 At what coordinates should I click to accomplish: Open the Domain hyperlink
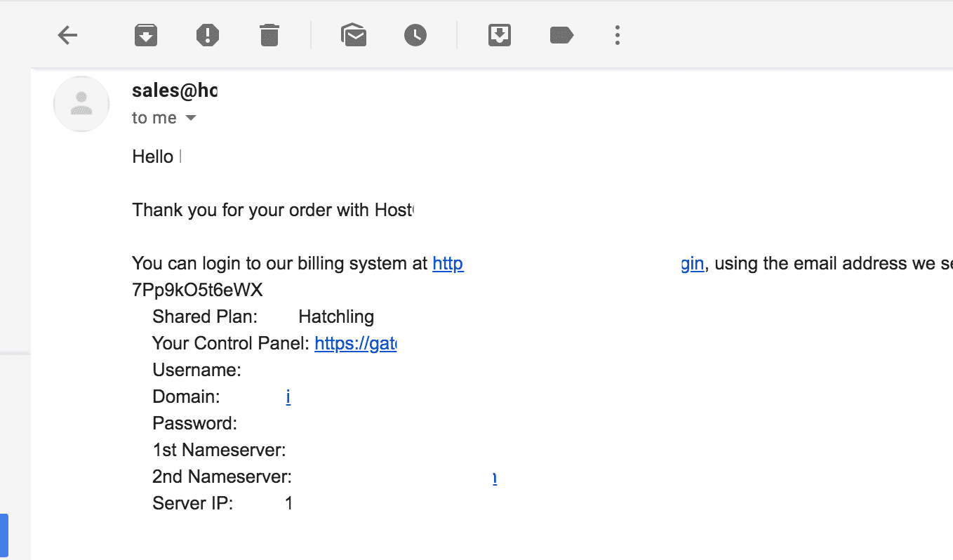point(288,396)
